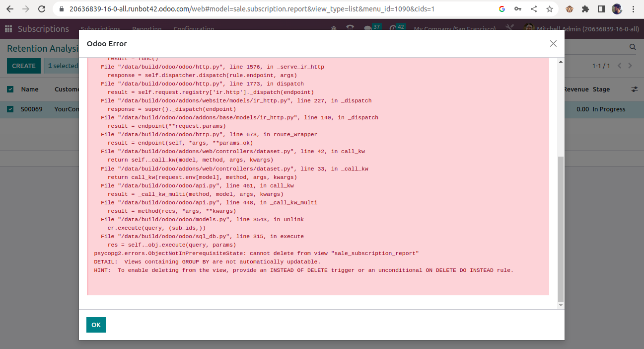Screen dimensions: 644x349
Task: Click the 'DETAIL: Views containing GROUP BY' line
Action: click(207, 262)
